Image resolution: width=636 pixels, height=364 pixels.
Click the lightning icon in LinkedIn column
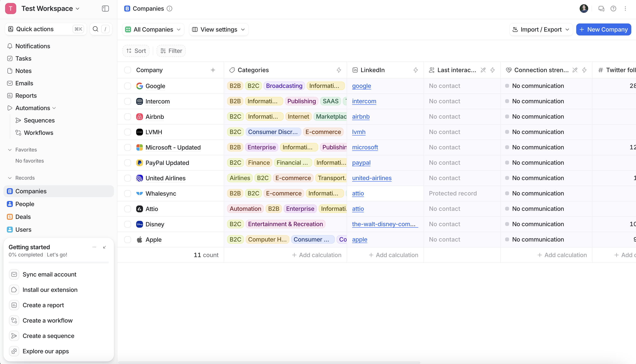point(416,70)
